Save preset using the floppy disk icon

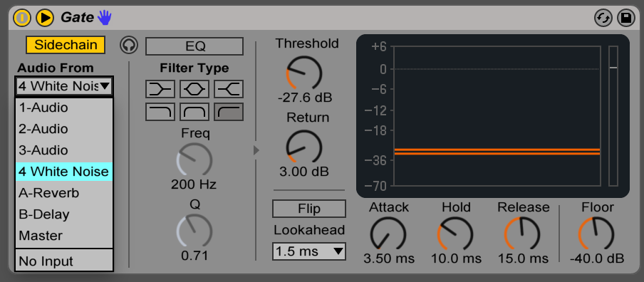point(626,18)
